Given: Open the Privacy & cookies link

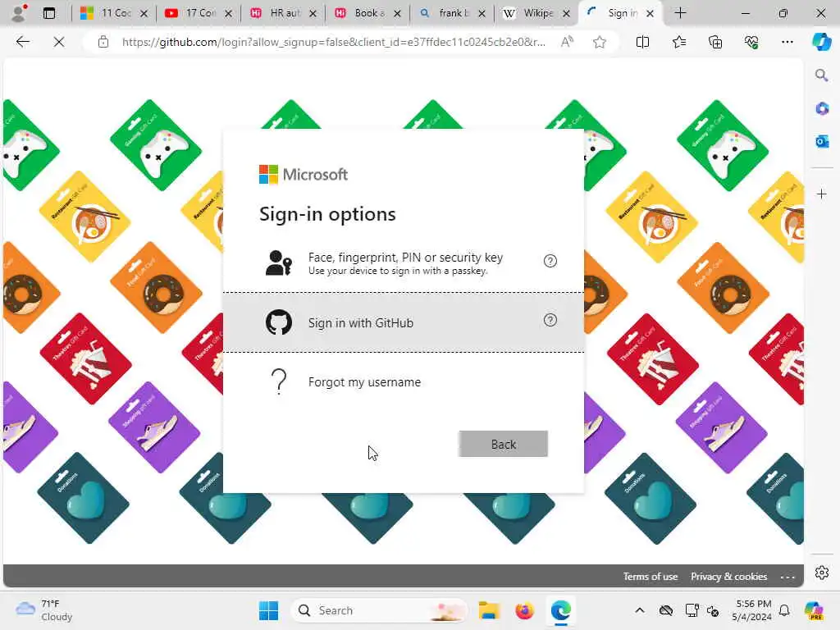Looking at the screenshot, I should coord(728,577).
